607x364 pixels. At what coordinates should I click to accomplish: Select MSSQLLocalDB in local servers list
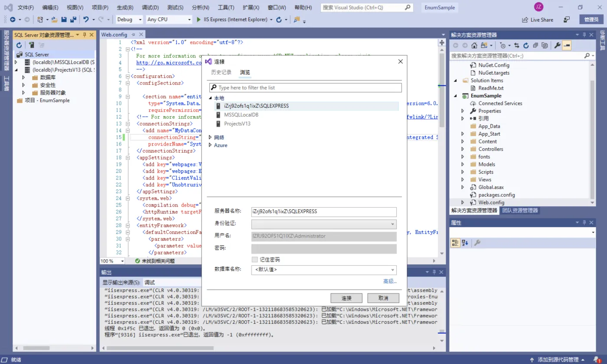[x=241, y=115]
